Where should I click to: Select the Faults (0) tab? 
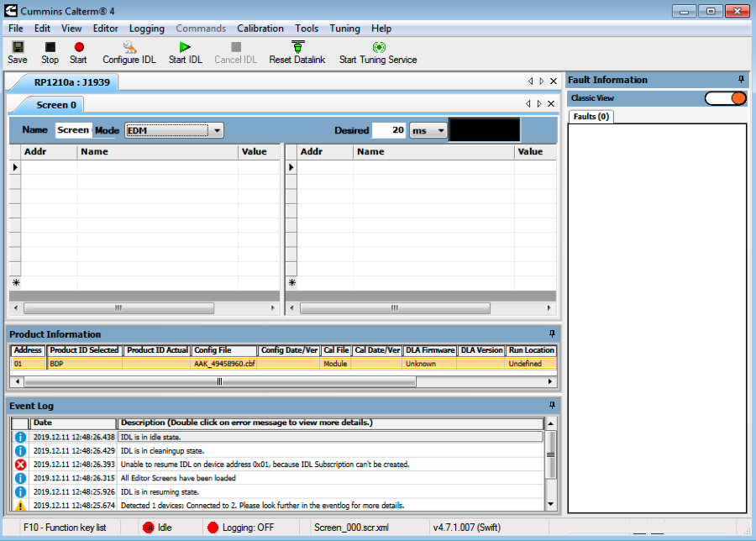pos(591,116)
